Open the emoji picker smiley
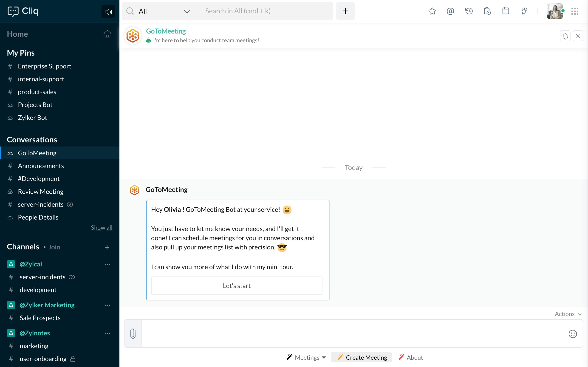The height and width of the screenshot is (367, 588). click(x=573, y=334)
